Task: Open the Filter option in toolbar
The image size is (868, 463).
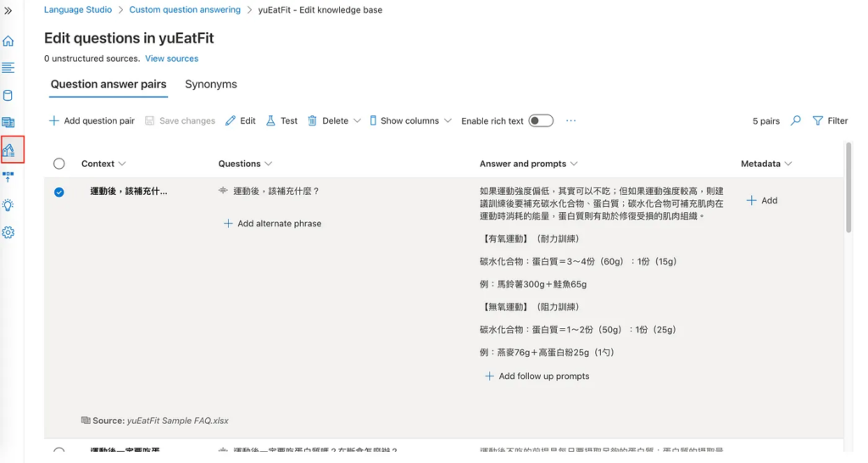Action: 830,121
